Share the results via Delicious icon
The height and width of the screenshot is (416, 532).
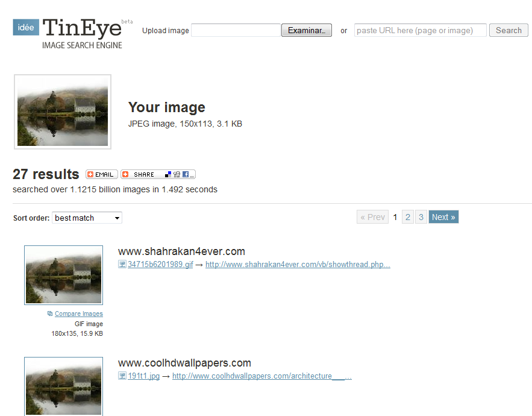(x=169, y=174)
